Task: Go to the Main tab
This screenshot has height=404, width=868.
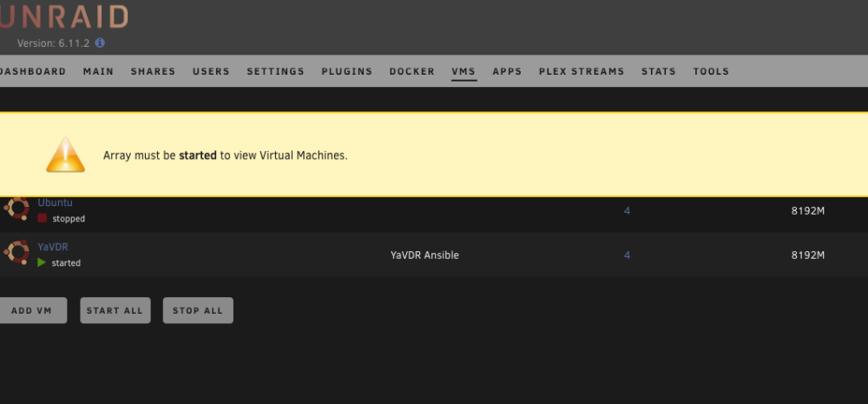Action: 99,71
